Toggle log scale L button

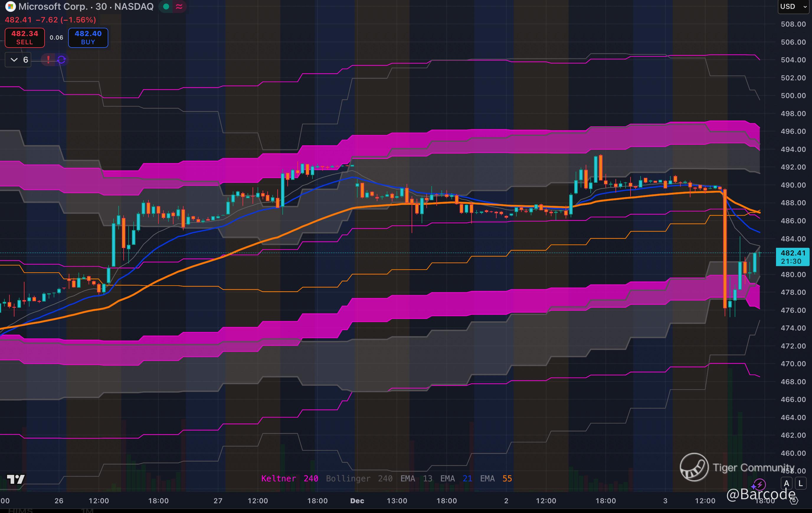[x=800, y=483]
